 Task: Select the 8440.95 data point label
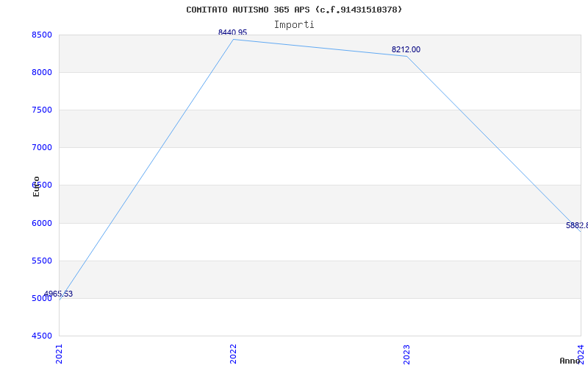coord(232,32)
